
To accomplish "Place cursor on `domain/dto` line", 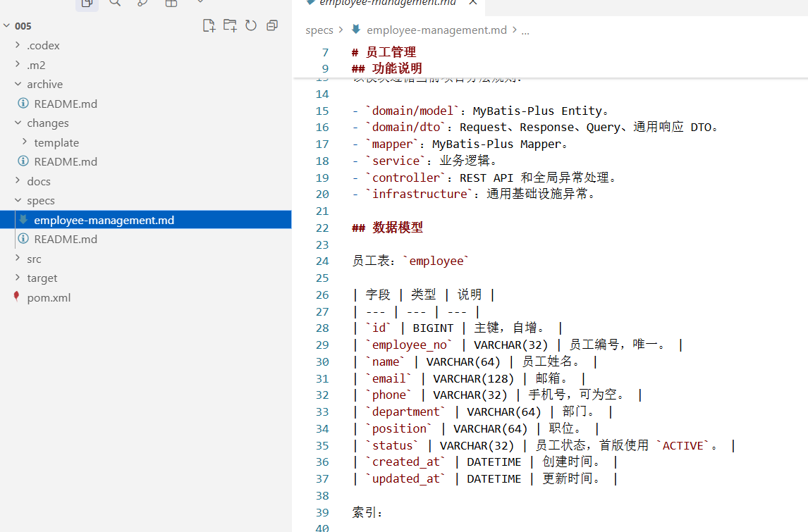I will click(x=535, y=128).
